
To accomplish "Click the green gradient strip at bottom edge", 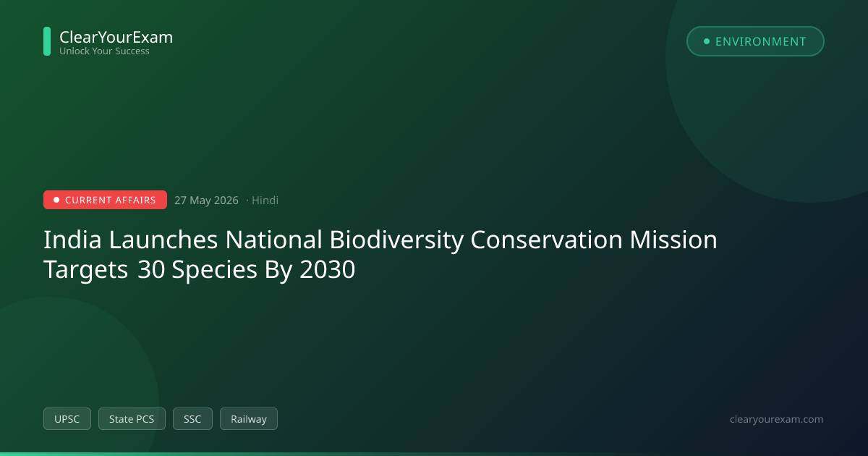I will point(434,454).
